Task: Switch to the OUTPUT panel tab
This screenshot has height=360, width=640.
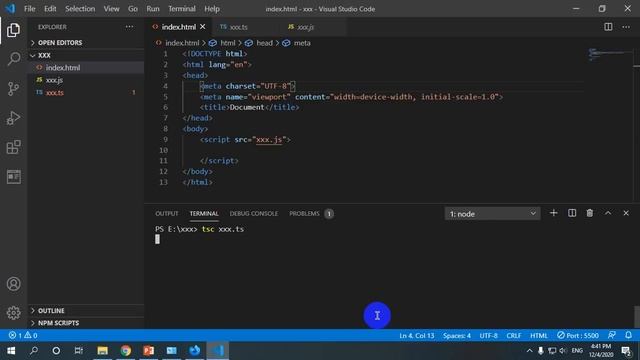Action: click(x=167, y=213)
